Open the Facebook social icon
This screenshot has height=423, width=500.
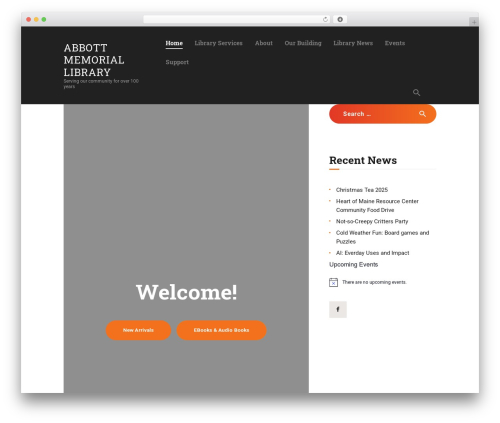338,309
